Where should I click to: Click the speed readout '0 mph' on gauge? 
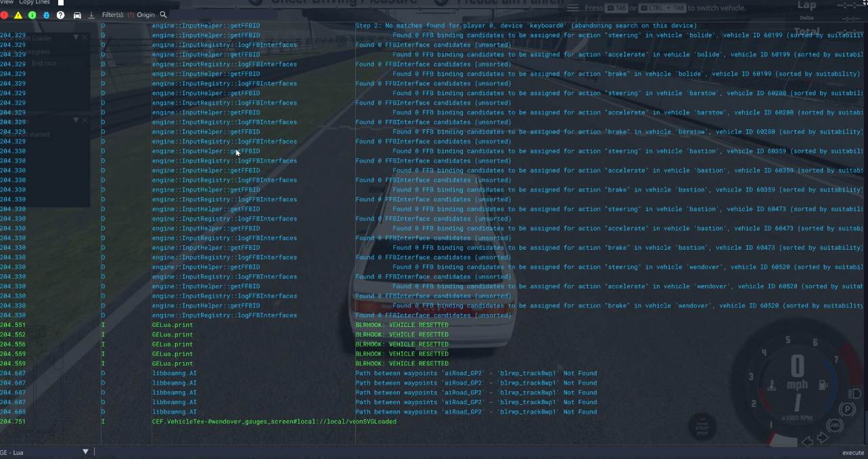pos(798,372)
